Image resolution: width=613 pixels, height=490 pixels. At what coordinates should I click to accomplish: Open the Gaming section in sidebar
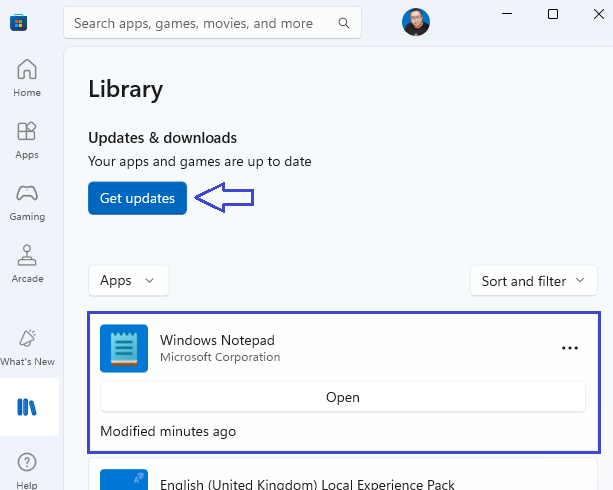coord(27,202)
